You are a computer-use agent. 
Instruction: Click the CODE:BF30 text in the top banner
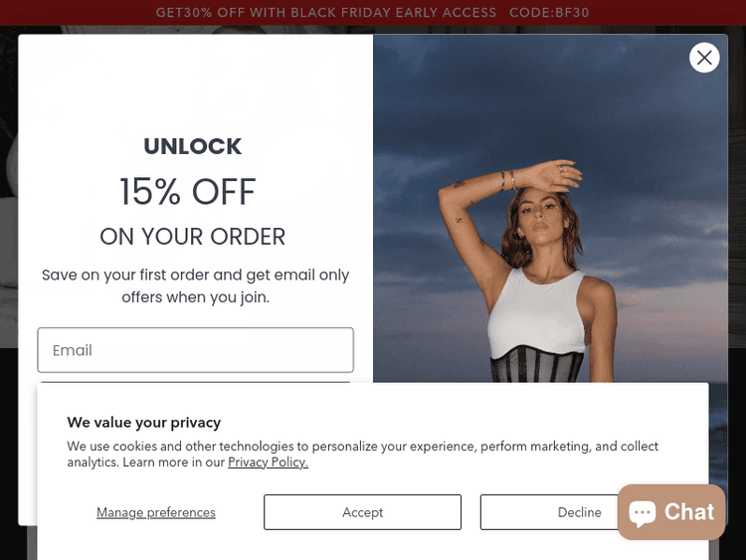pyautogui.click(x=549, y=12)
